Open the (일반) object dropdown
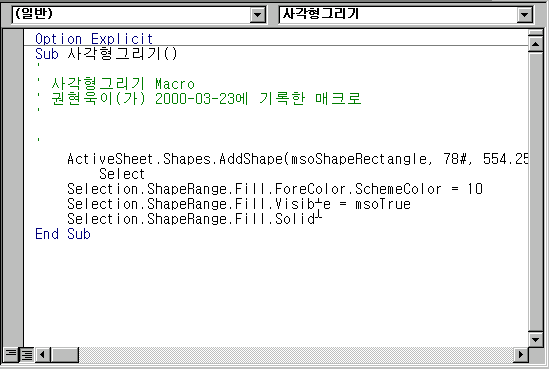The height and width of the screenshot is (369, 549). 257,15
